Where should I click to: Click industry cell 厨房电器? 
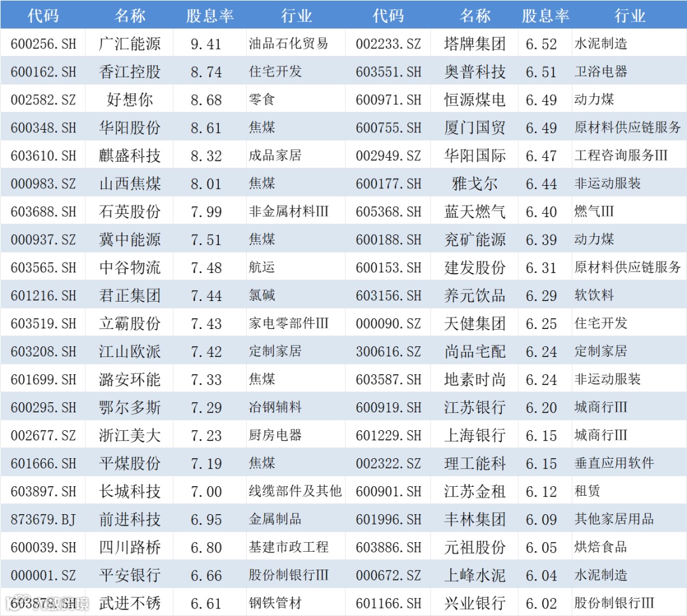pyautogui.click(x=275, y=435)
